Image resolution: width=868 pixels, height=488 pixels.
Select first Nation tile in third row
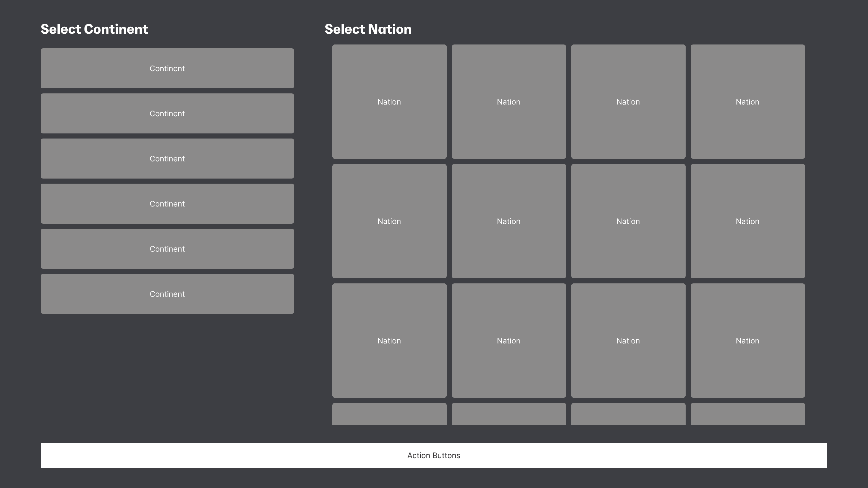tap(389, 341)
